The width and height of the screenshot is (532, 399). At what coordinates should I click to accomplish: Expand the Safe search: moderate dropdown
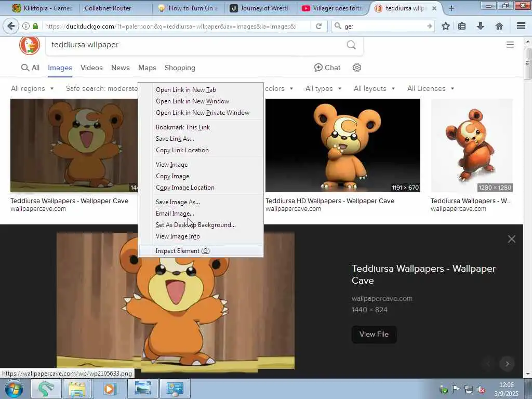click(x=102, y=88)
